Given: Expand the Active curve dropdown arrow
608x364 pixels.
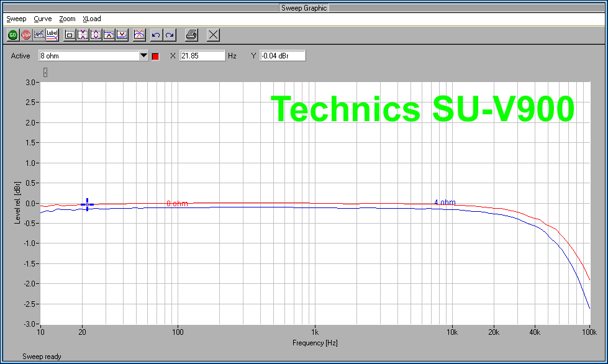Looking at the screenshot, I should pyautogui.click(x=143, y=56).
